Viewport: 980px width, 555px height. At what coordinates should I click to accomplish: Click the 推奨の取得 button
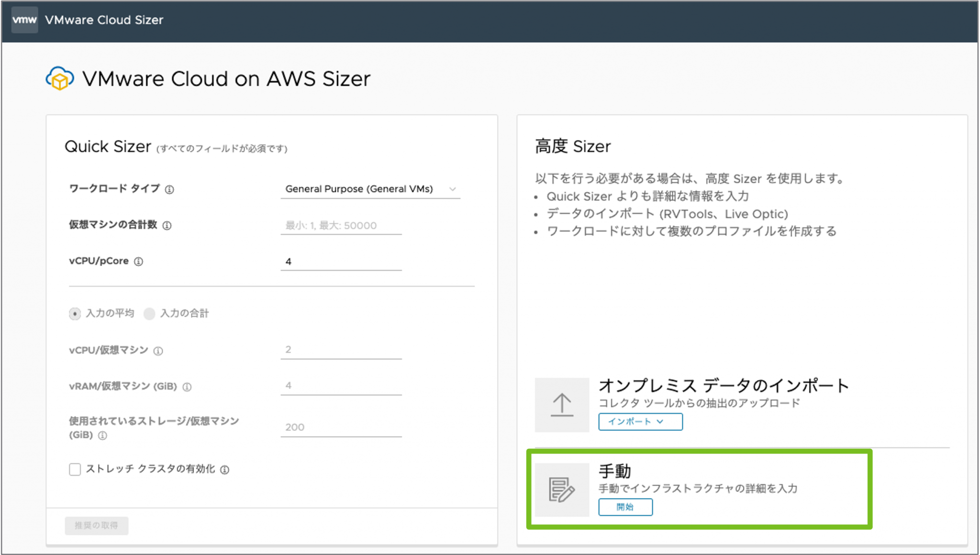pyautogui.click(x=96, y=525)
